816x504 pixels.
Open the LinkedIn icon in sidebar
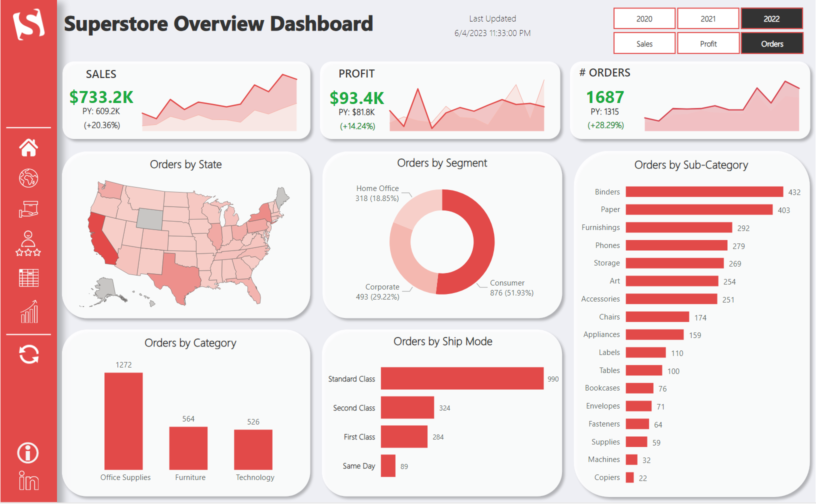(28, 481)
